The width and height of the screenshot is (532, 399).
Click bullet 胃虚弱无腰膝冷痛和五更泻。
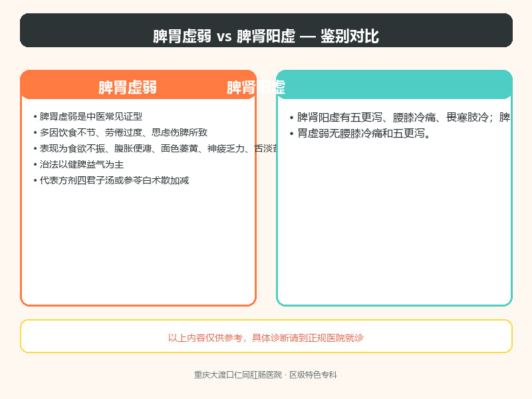[360, 134]
